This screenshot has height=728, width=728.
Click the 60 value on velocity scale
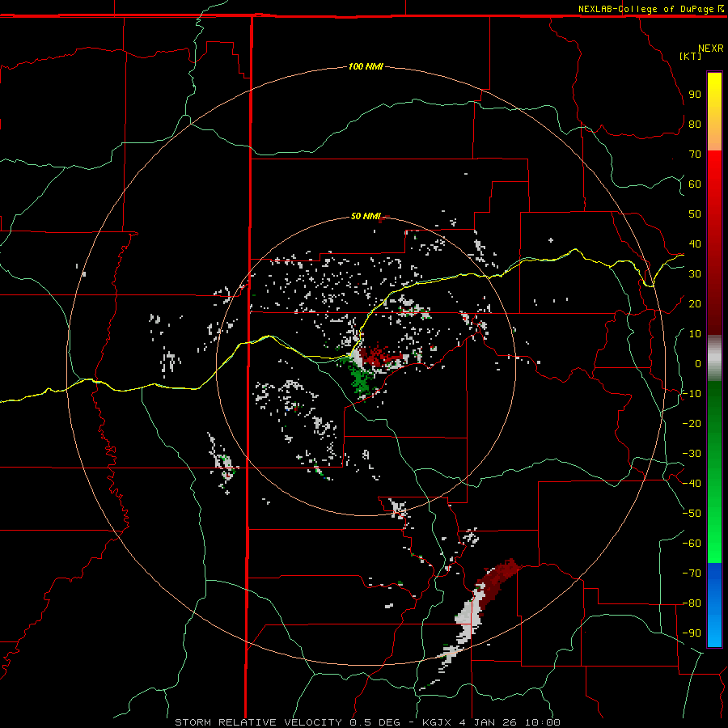click(695, 184)
